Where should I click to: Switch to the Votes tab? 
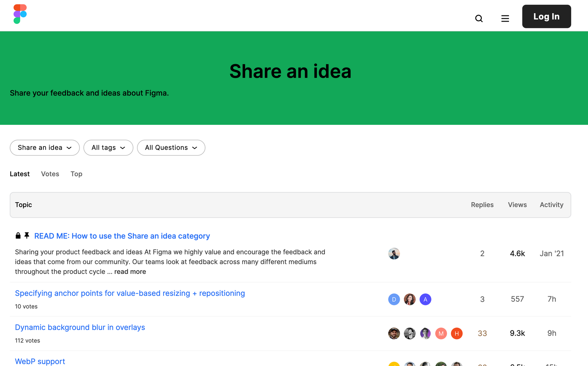(50, 174)
